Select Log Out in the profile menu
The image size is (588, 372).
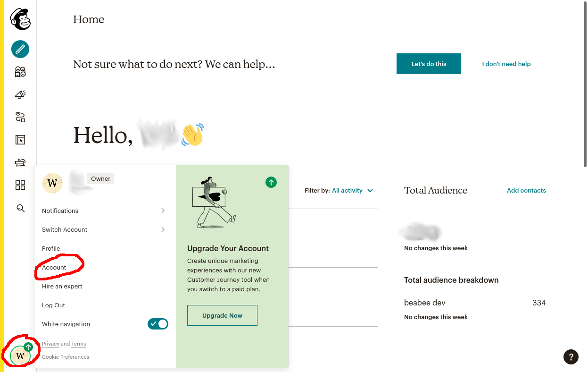(54, 305)
